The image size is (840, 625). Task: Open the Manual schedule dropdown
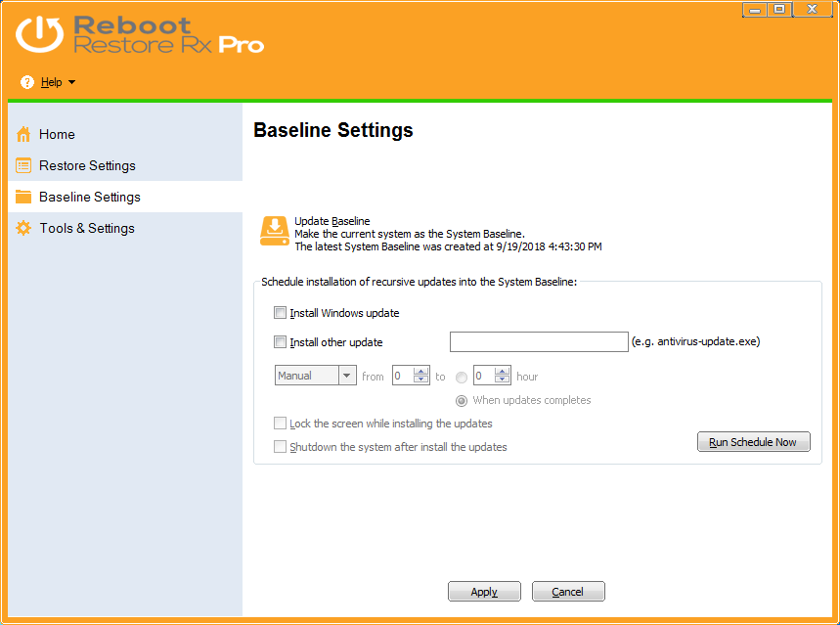(346, 376)
